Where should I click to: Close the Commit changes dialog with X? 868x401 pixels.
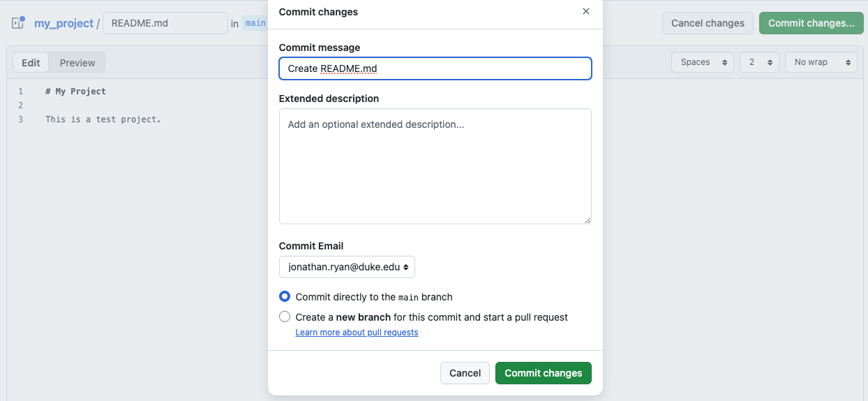[x=585, y=11]
